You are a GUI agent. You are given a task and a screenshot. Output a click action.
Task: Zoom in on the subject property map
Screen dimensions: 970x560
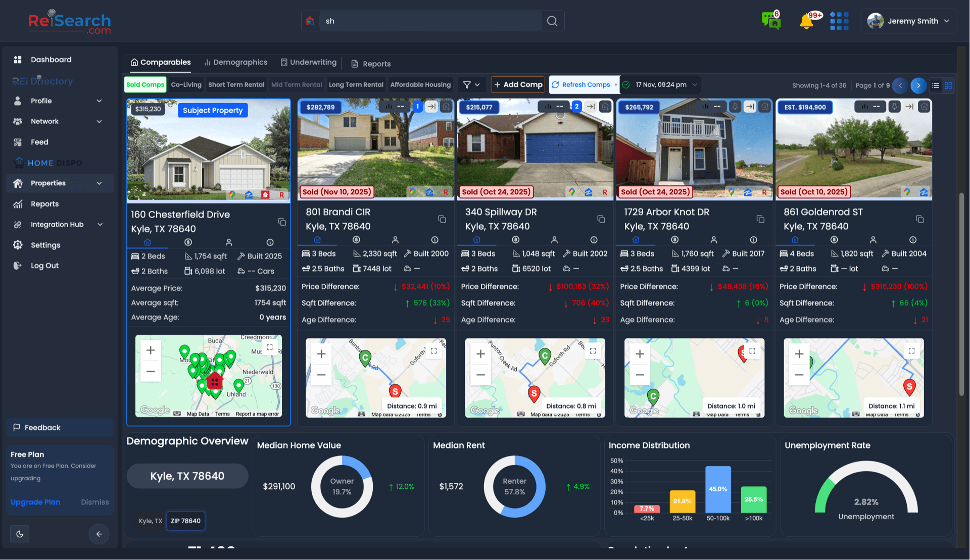(x=151, y=350)
